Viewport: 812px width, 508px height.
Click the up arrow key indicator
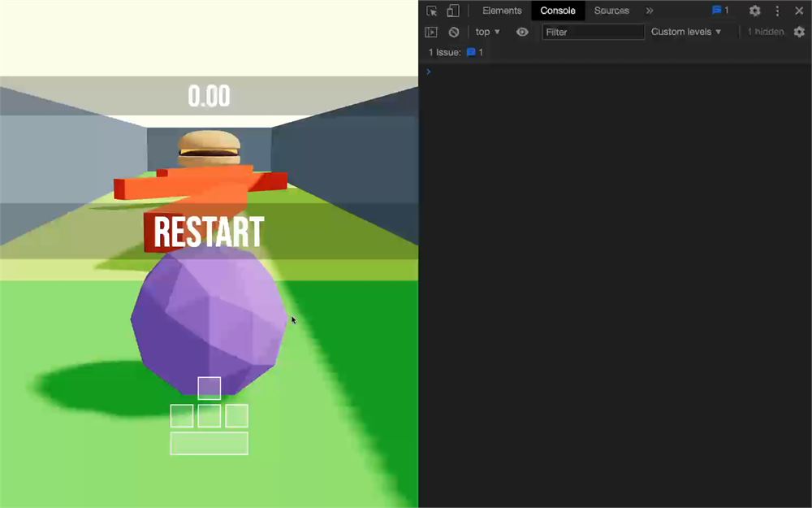pyautogui.click(x=209, y=389)
